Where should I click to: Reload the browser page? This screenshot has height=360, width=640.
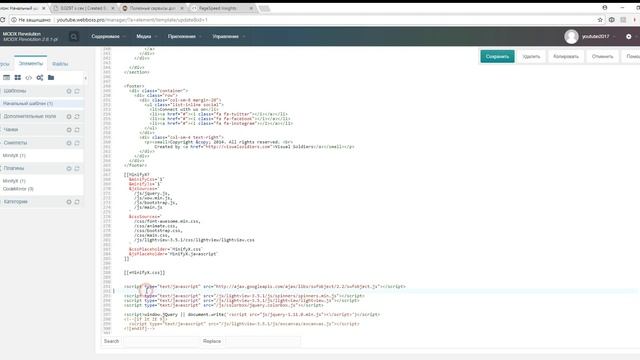click(x=2, y=20)
